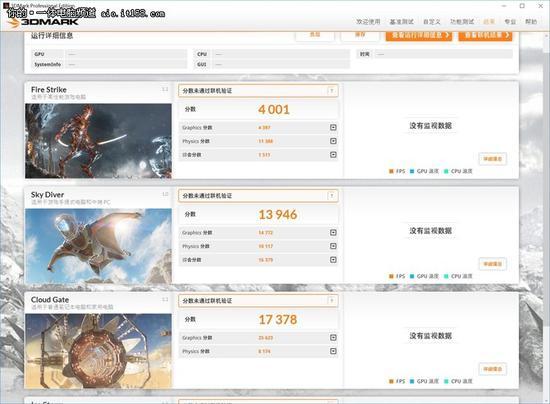This screenshot has height=404, width=550.
Task: Toggle GPU temperature legend swatch in Cloud Gate panel
Action: (x=412, y=381)
